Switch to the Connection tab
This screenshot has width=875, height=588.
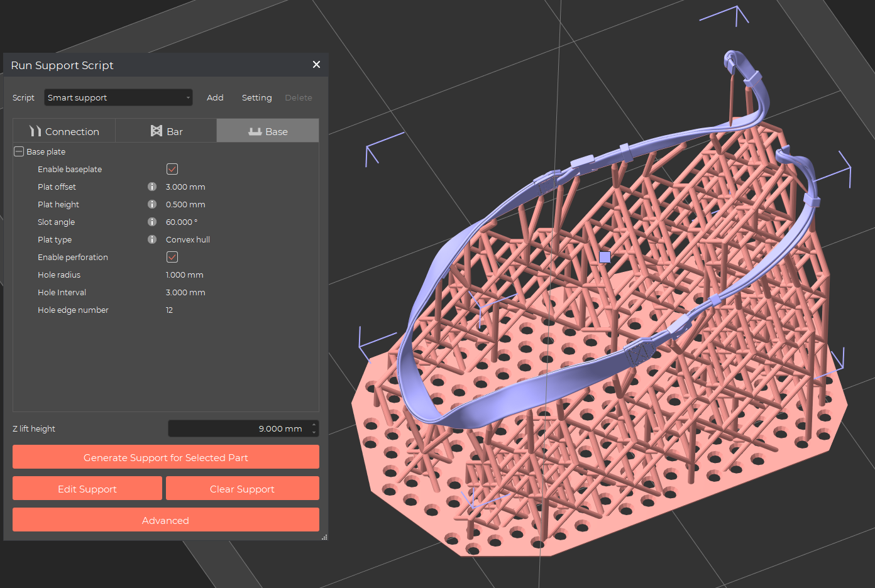tap(63, 131)
